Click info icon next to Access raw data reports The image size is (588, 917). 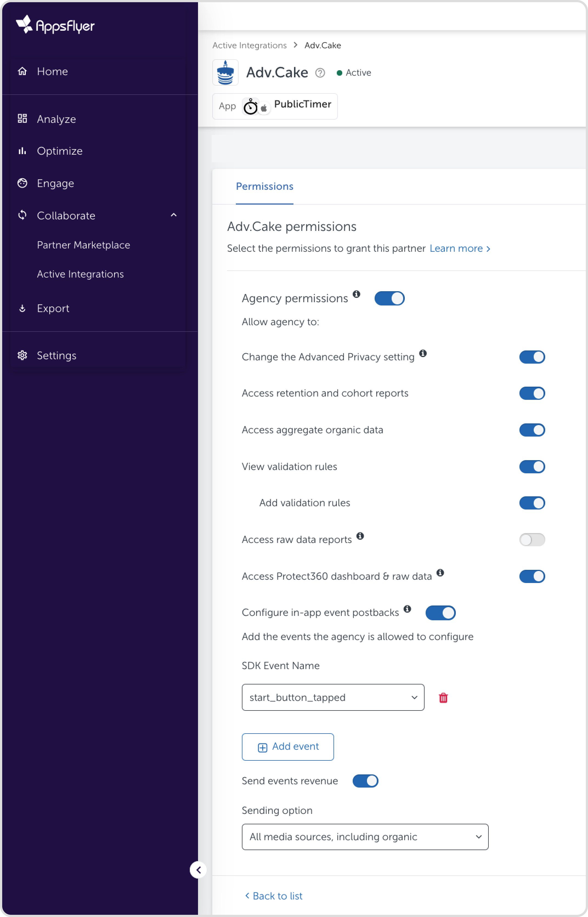360,536
